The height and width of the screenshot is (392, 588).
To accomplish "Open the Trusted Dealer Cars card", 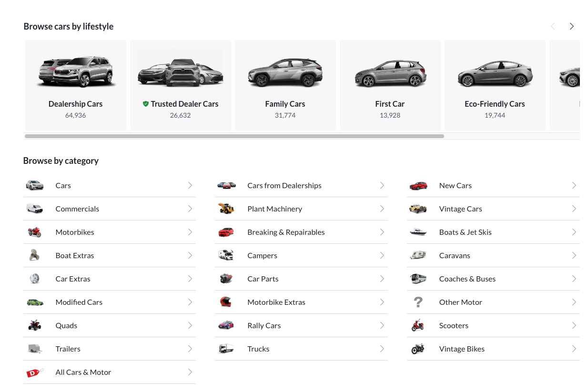I will click(180, 85).
